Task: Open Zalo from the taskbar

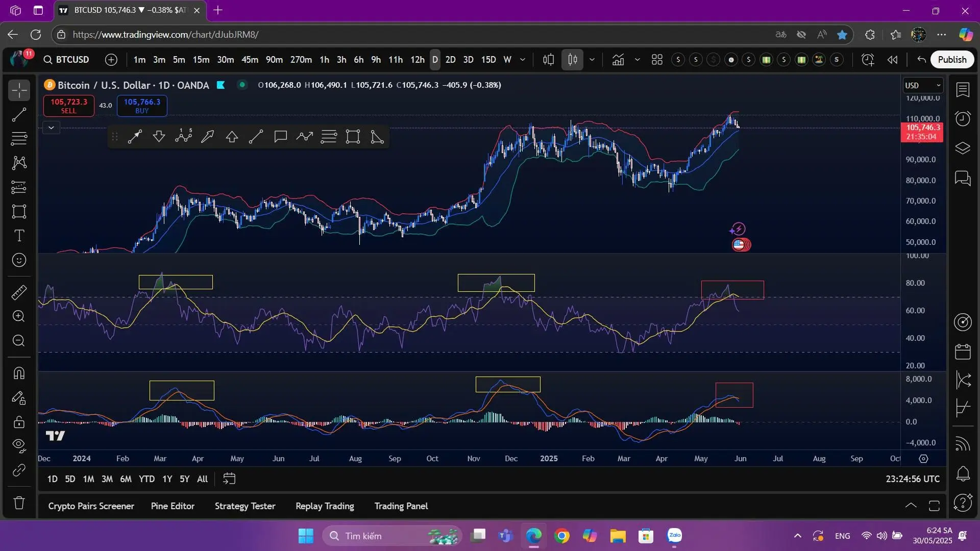Action: pyautogui.click(x=674, y=536)
